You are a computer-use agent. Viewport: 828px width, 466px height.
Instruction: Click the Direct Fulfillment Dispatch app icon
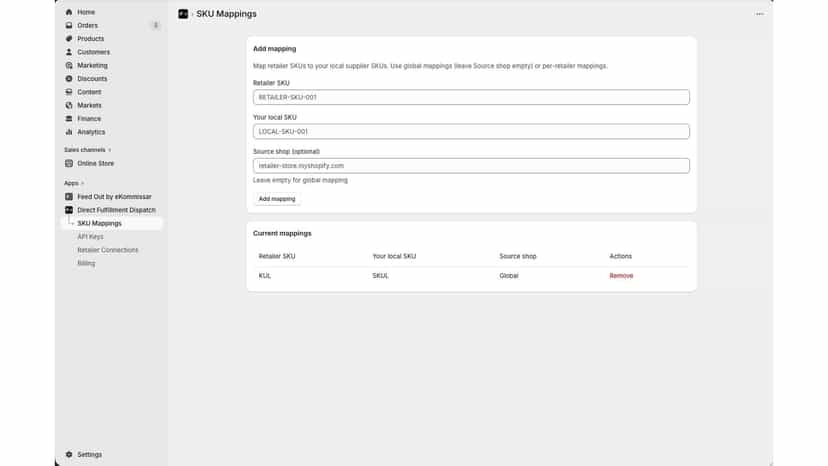(x=69, y=210)
